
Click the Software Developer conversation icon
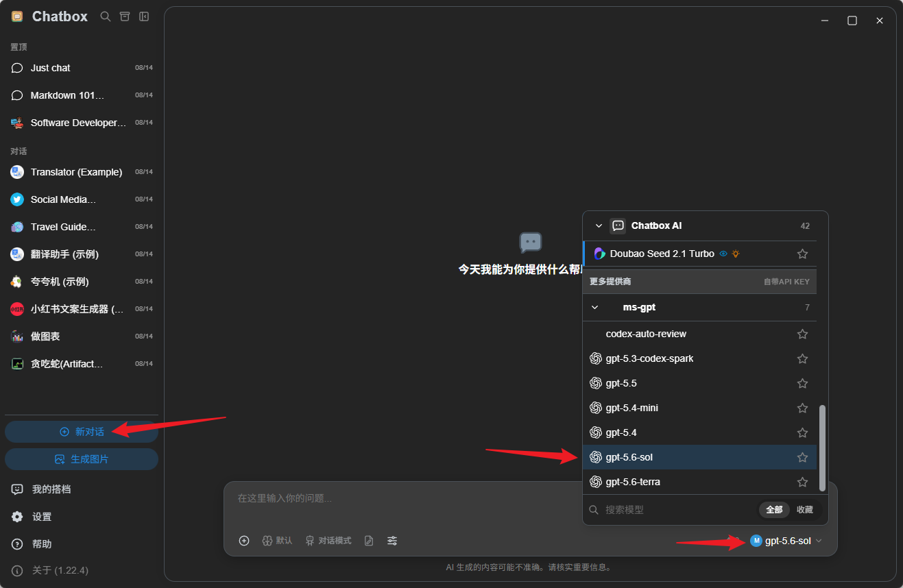click(17, 123)
